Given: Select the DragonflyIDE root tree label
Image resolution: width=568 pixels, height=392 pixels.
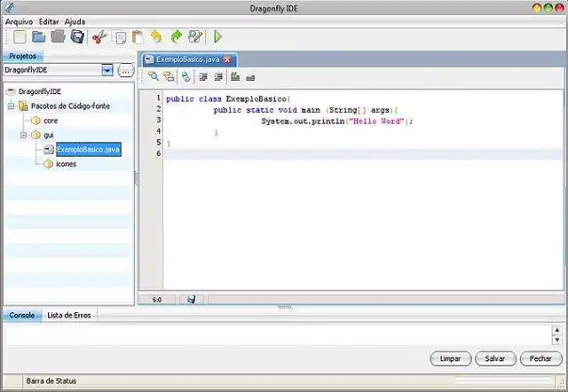Looking at the screenshot, I should [40, 91].
